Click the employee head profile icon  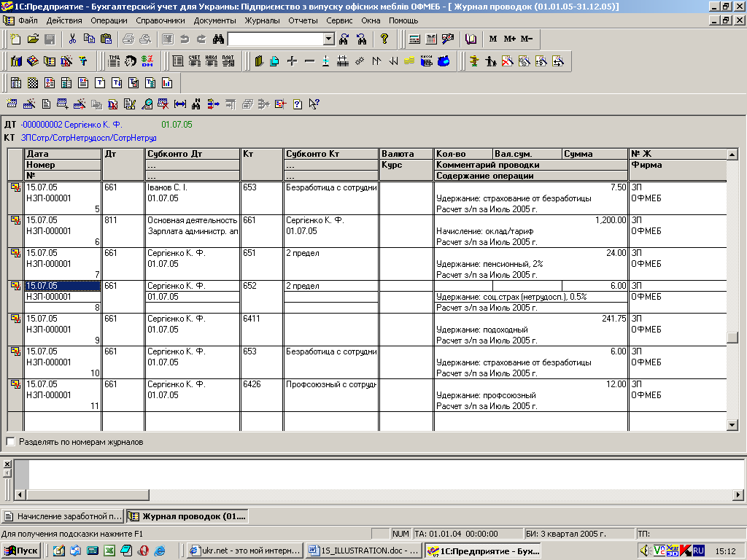coord(131,61)
